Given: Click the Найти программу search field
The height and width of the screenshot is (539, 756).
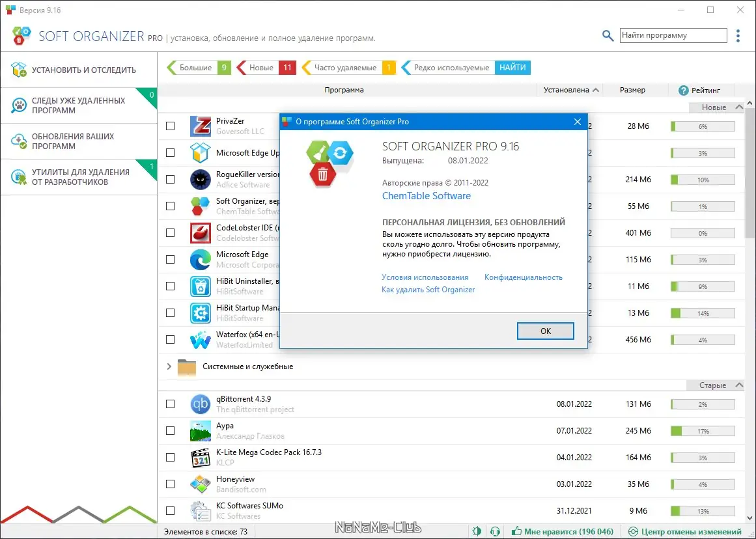Looking at the screenshot, I should pos(673,35).
